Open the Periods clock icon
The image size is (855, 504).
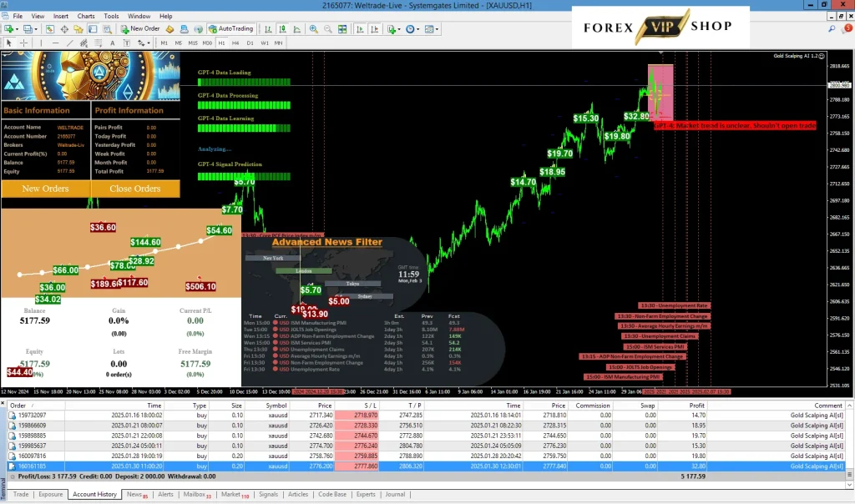pos(410,29)
